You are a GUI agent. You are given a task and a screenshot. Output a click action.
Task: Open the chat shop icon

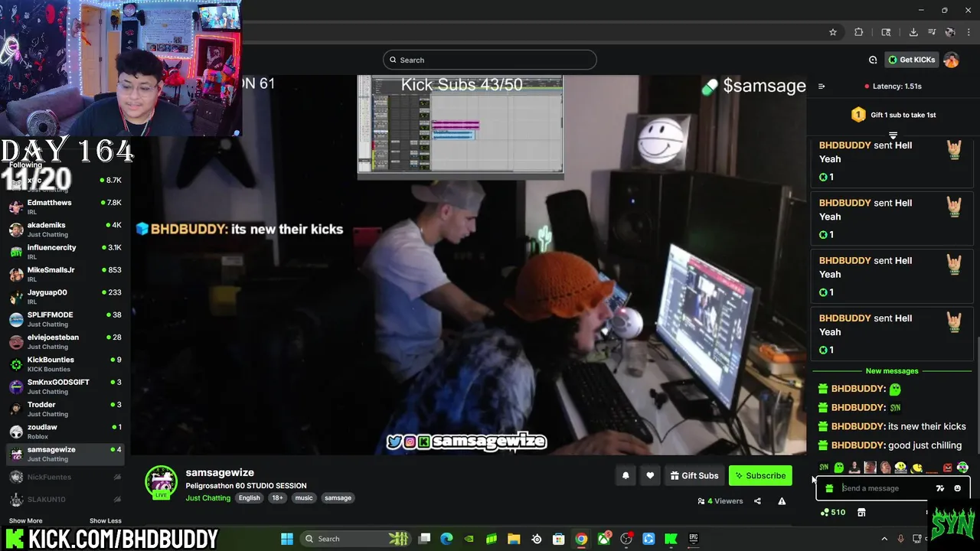pos(861,512)
